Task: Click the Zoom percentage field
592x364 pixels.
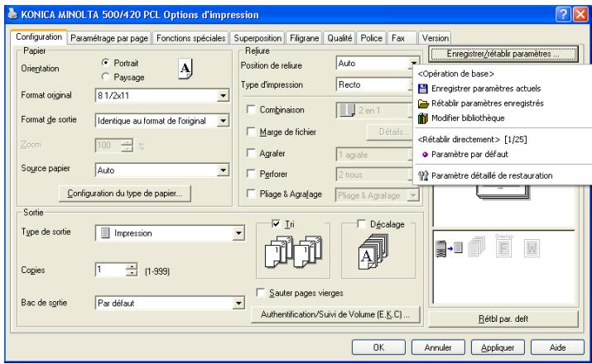Action: (x=108, y=146)
